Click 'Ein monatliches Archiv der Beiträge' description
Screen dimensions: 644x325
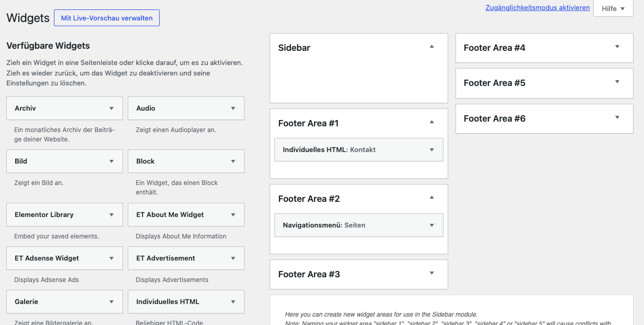point(64,135)
